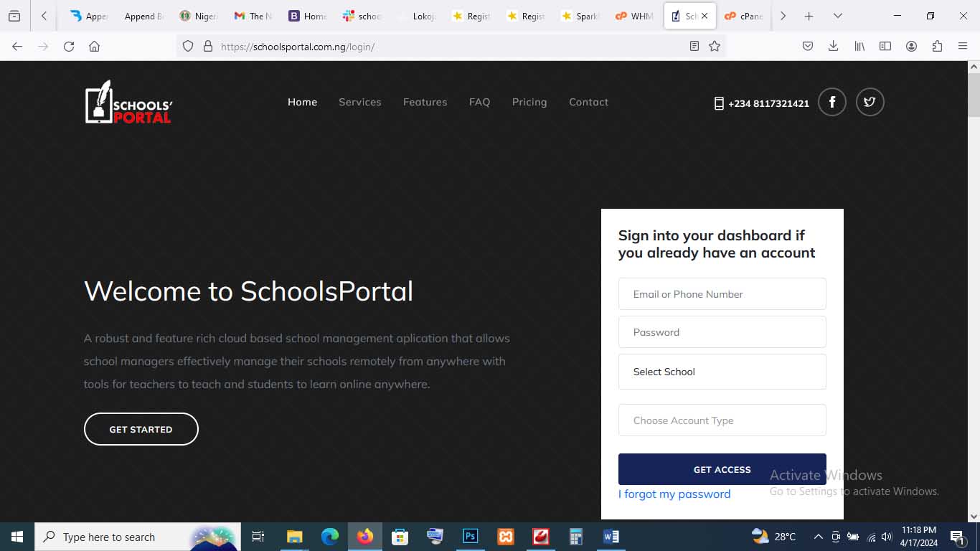980x551 pixels.
Task: Click the shield tracking protection icon
Action: (x=188, y=46)
